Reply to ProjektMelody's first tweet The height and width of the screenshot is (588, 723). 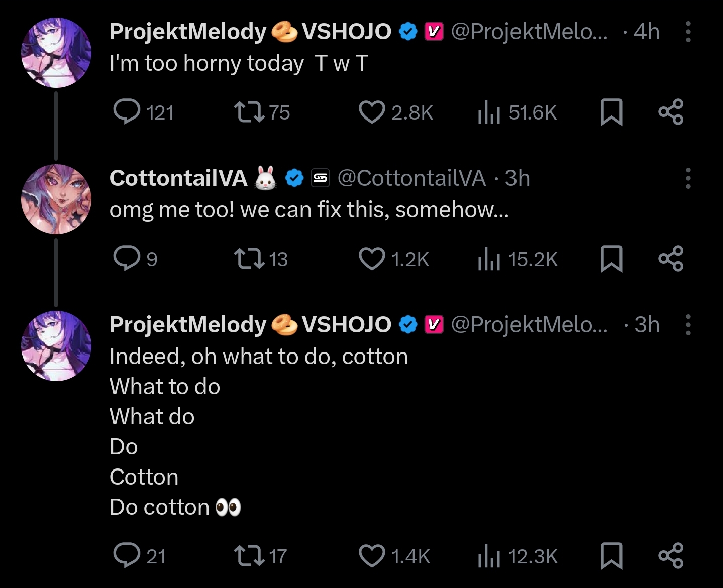(127, 111)
